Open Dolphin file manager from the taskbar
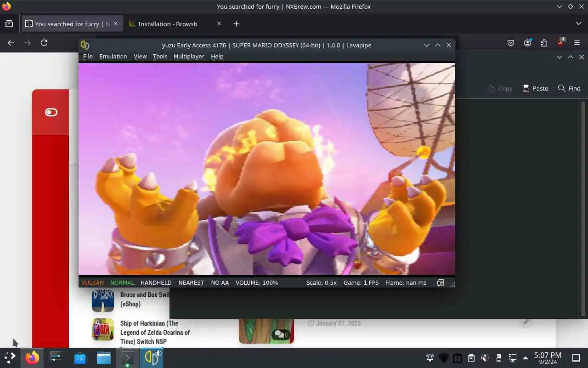588x368 pixels. 104,358
